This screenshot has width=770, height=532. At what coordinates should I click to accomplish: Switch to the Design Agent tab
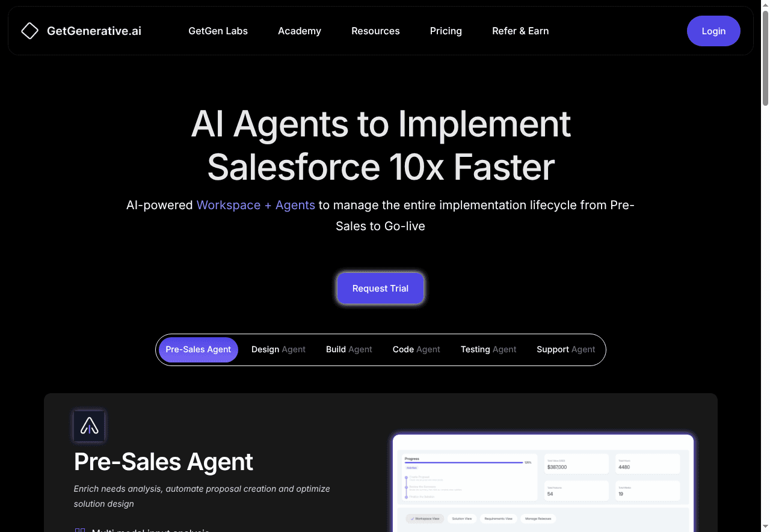tap(278, 349)
